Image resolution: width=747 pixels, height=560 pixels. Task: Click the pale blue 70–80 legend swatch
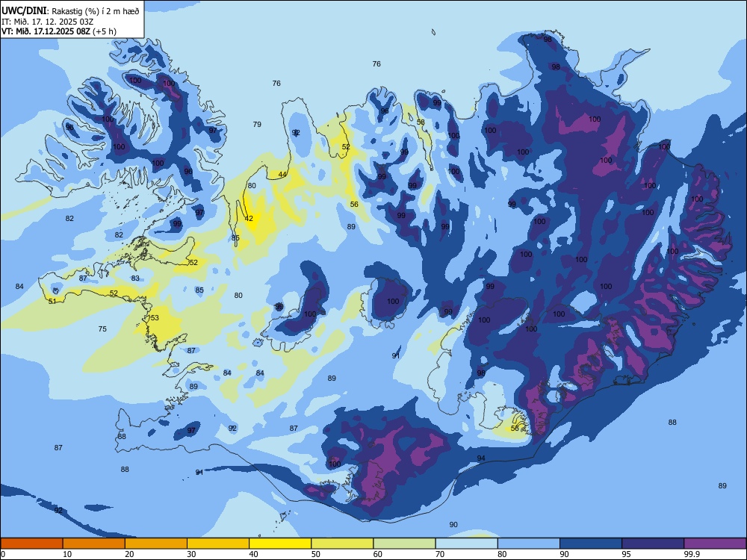(467, 544)
